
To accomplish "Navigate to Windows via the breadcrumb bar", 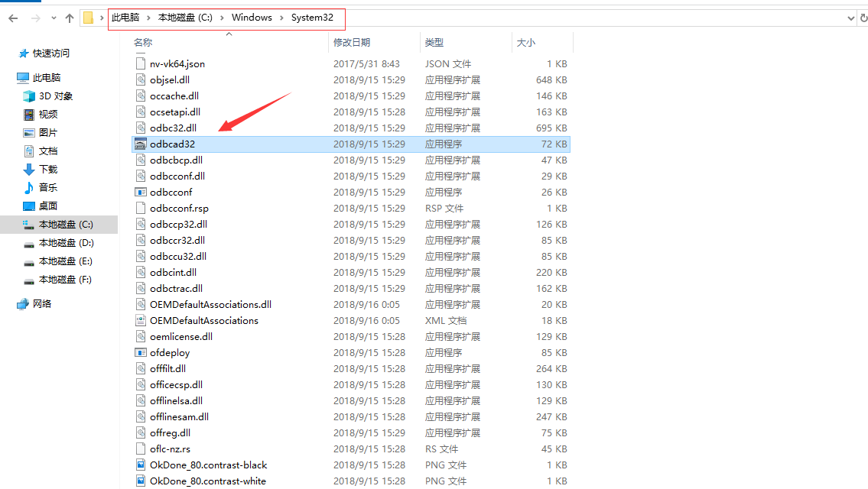I will 251,17.
